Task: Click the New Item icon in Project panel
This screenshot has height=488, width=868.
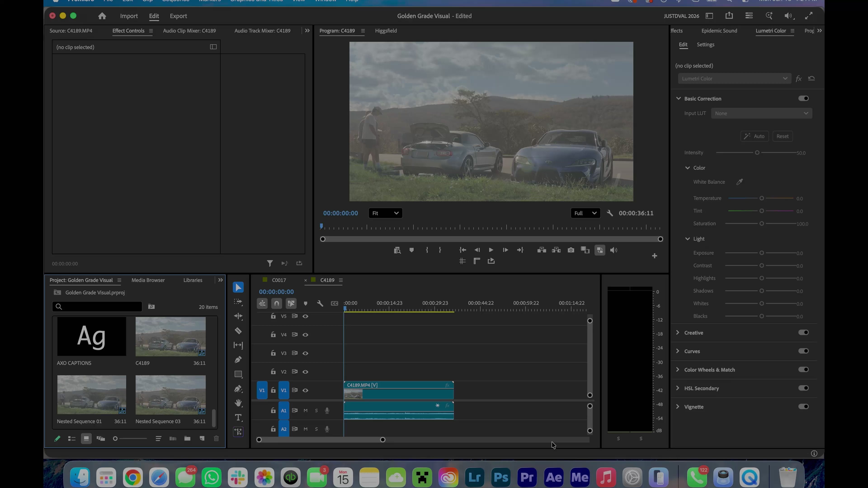Action: point(202,439)
